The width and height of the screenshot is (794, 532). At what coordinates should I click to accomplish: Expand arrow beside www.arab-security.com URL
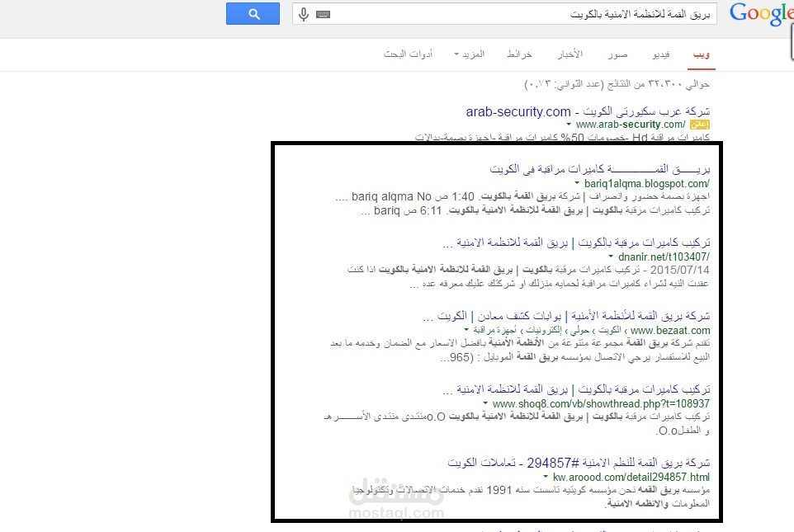point(569,124)
